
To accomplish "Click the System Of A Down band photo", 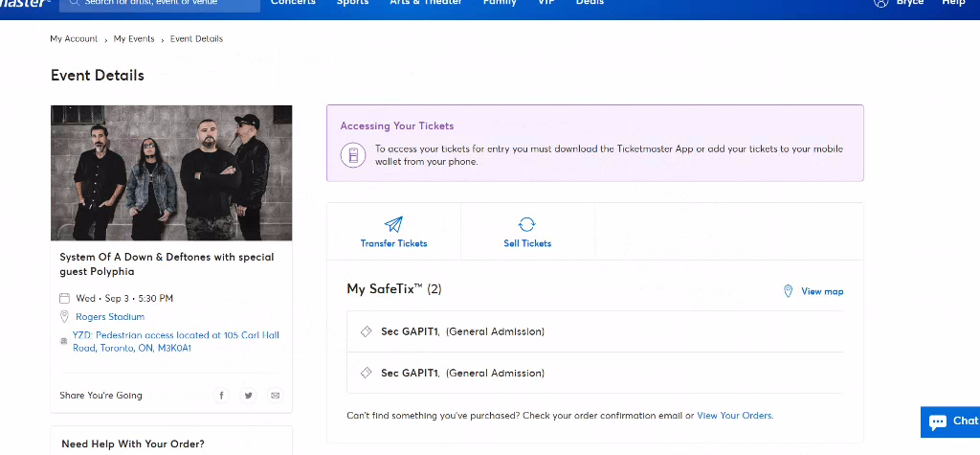I will pos(171,172).
